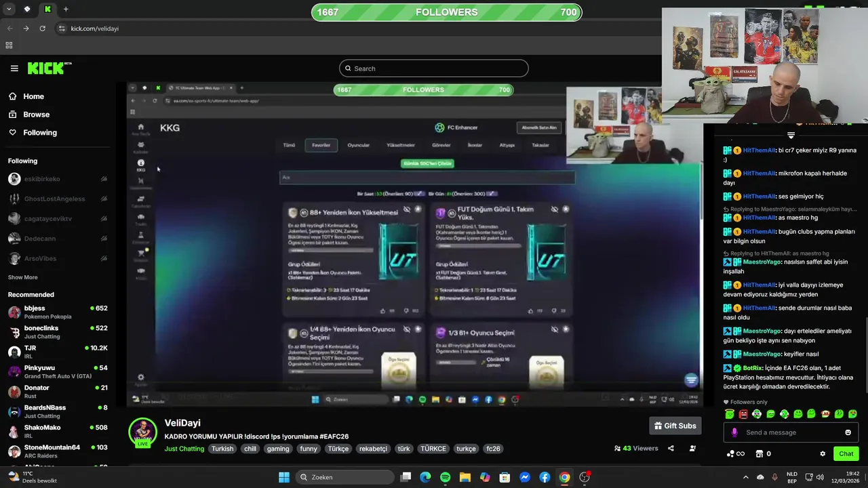This screenshot has height=488, width=868.
Task: Open Messenger from the taskbar
Action: point(525,477)
